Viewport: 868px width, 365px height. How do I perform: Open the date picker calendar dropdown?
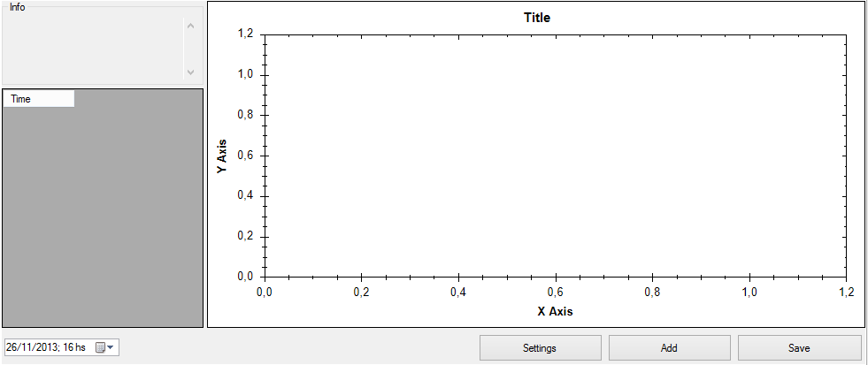click(104, 347)
